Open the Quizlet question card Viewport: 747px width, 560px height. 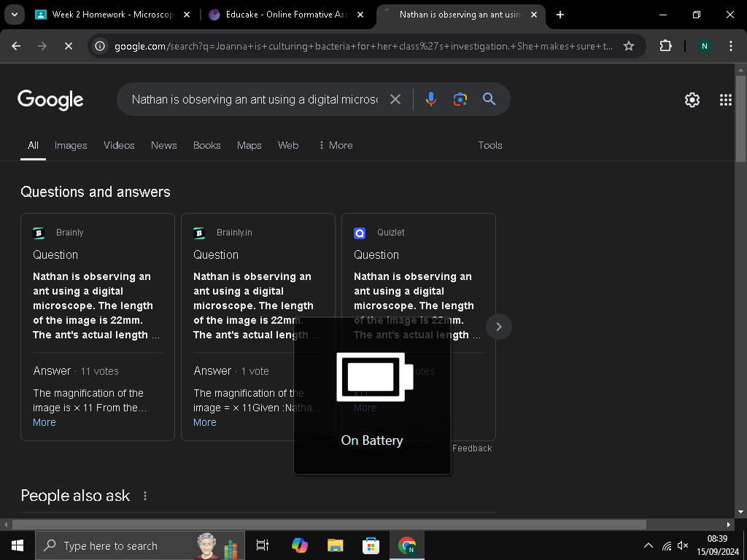419,327
